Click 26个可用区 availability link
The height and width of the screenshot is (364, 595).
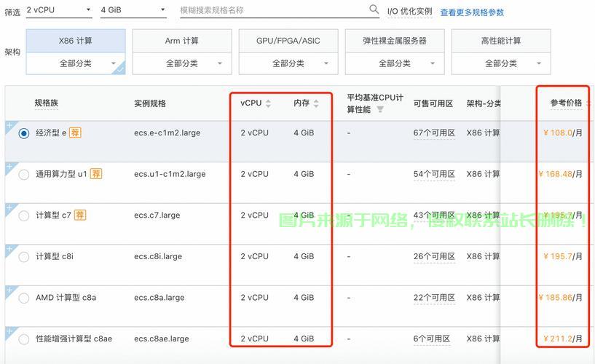434,257
